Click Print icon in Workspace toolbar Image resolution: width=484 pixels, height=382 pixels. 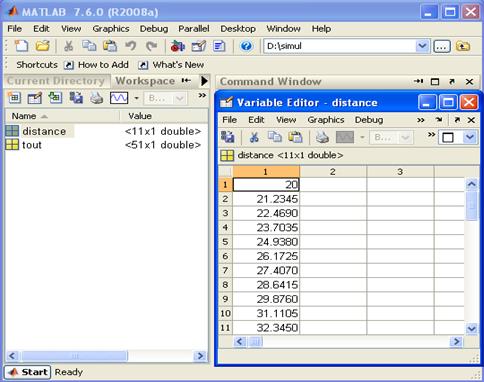[97, 98]
